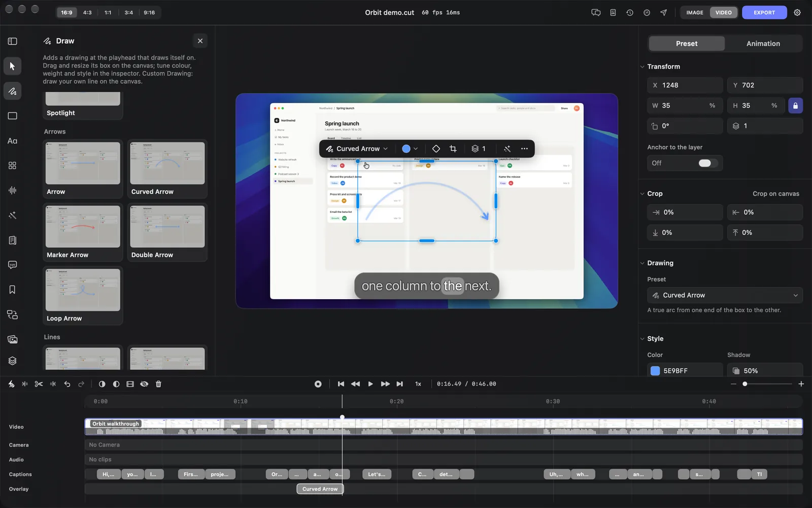Toggle the hidden eye icon in timeline toolbar

click(144, 384)
